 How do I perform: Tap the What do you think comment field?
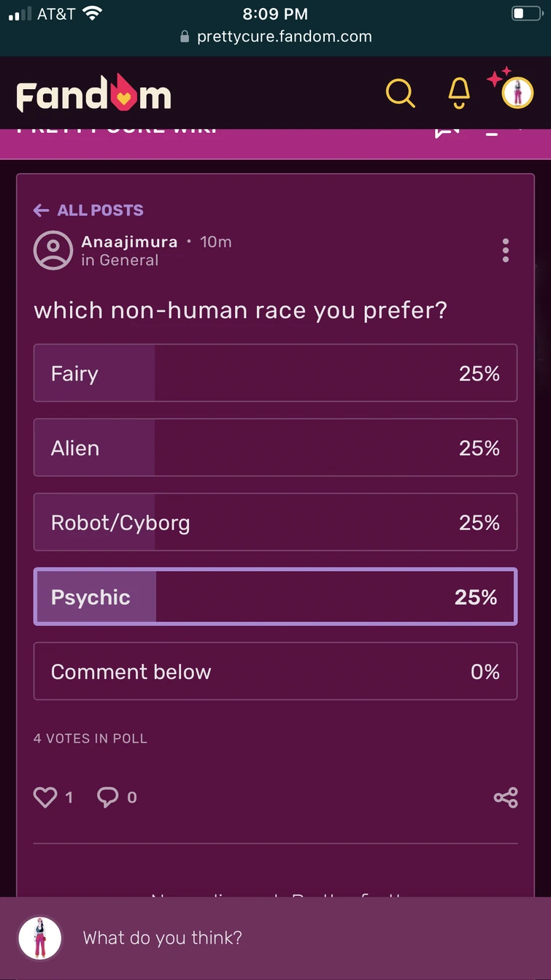coord(162,938)
